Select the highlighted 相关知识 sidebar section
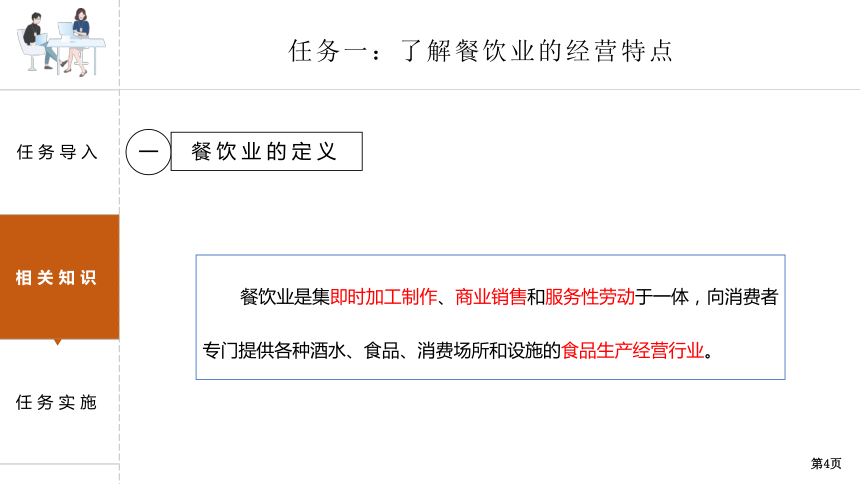The width and height of the screenshot is (860, 484). tap(59, 277)
